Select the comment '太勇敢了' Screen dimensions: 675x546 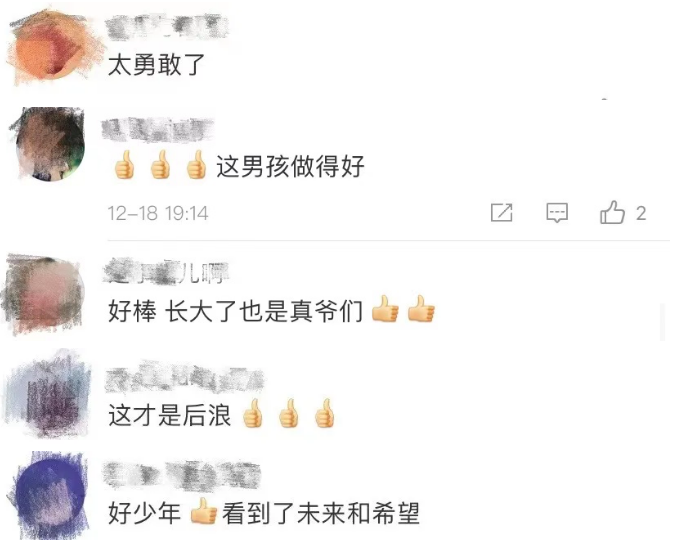156,65
